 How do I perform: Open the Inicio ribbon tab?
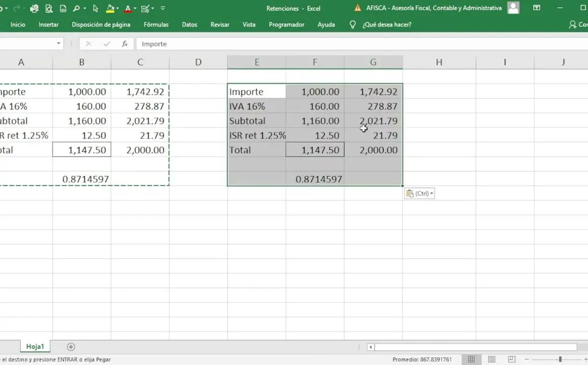18,25
